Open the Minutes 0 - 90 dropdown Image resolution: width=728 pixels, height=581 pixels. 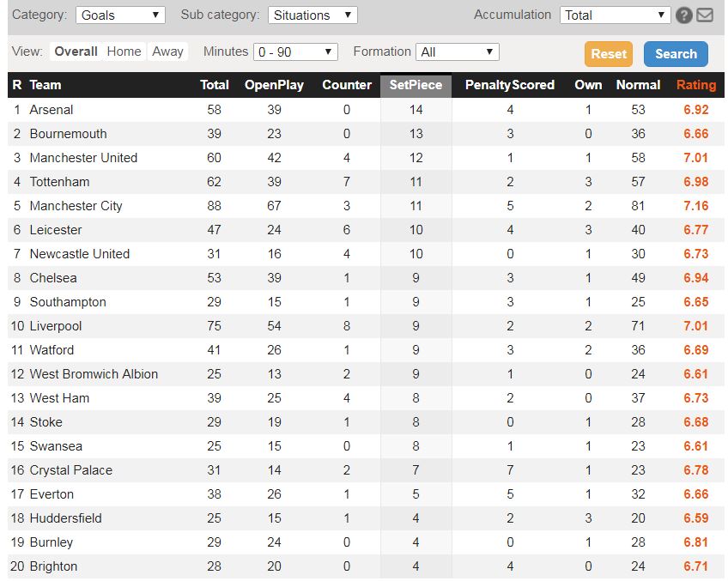(x=295, y=51)
